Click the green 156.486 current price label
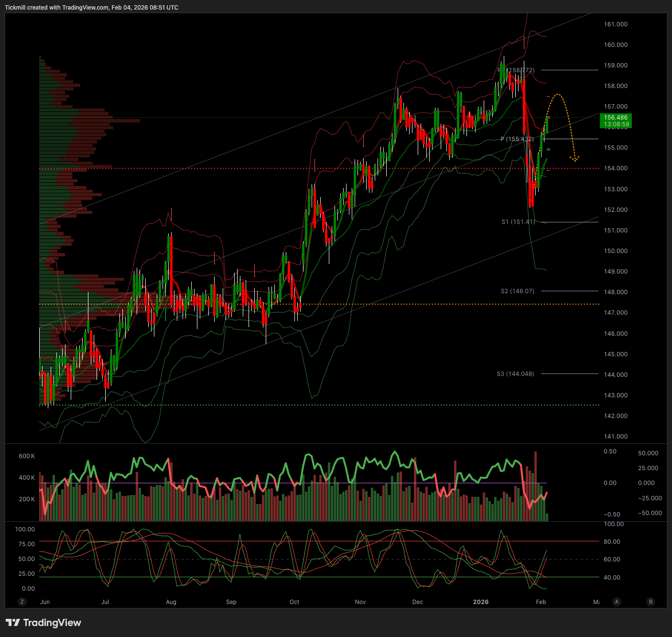This screenshot has width=672, height=637. [x=616, y=121]
